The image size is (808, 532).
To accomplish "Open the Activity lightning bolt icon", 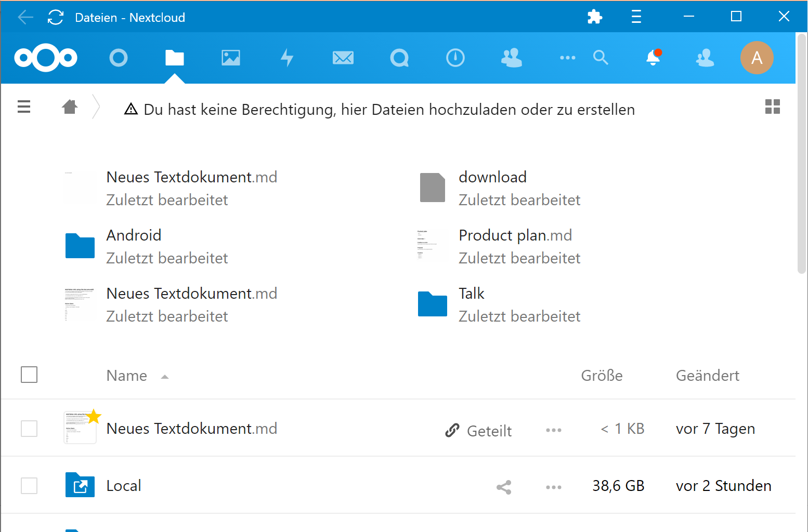I will [287, 58].
